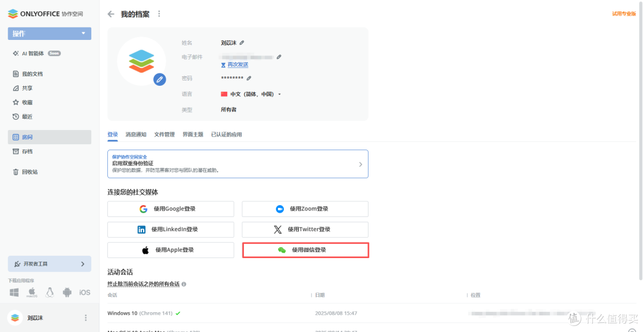Click the macOS app download icon
This screenshot has height=332, width=644.
[32, 292]
